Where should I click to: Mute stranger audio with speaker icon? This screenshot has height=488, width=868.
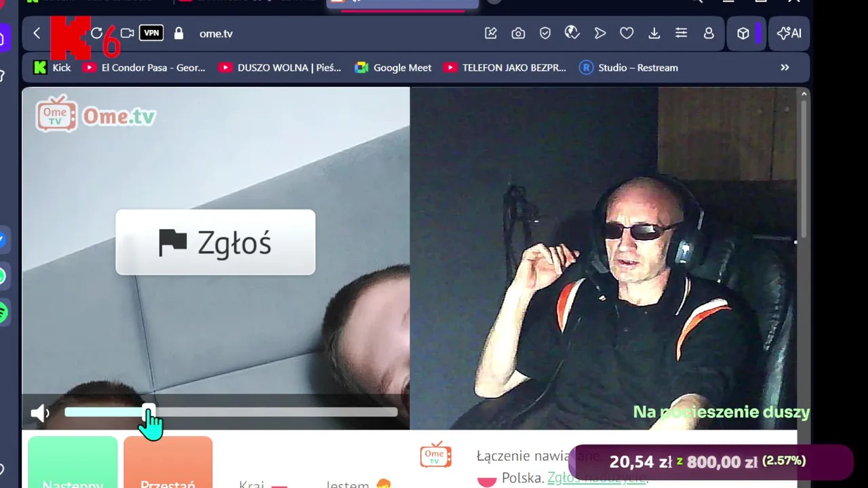pos(40,413)
